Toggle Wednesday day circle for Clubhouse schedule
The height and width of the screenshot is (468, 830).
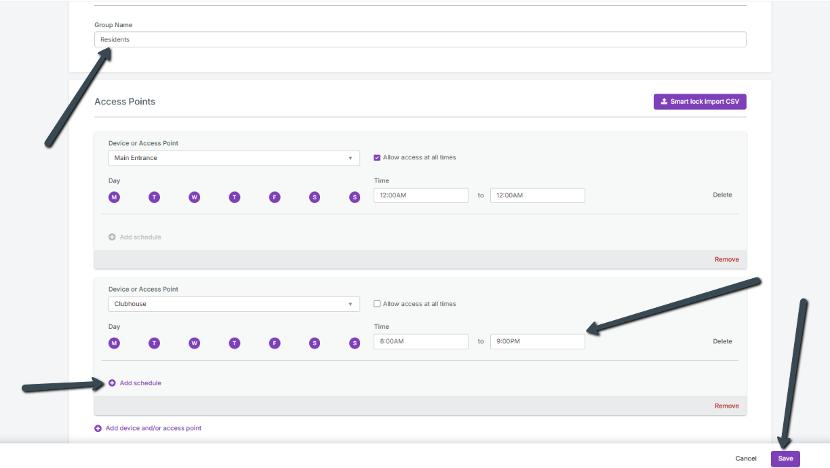194,343
